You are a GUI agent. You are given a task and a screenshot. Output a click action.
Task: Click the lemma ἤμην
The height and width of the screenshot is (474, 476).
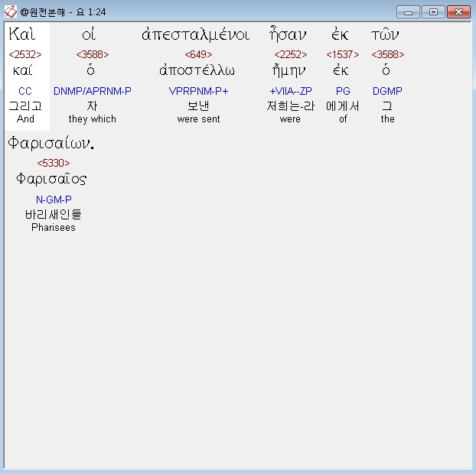(x=289, y=71)
